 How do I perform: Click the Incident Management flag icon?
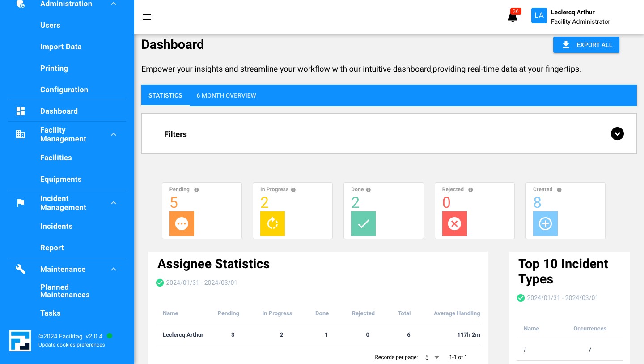coord(21,203)
